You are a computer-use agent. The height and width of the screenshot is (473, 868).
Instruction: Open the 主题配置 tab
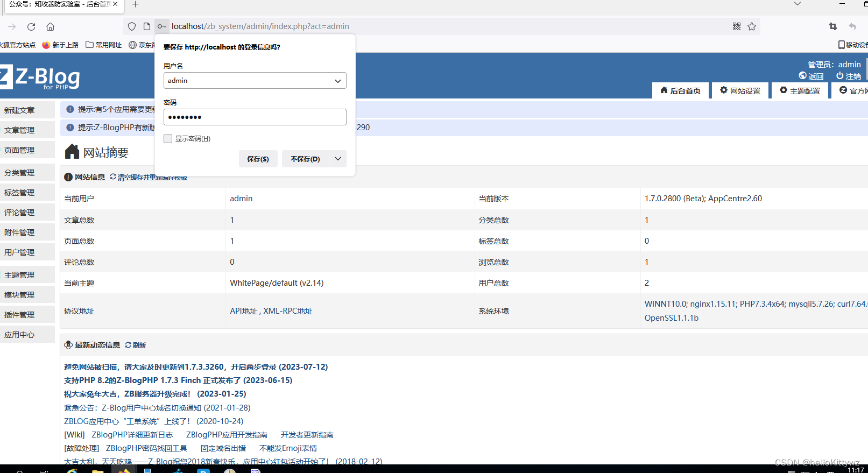(800, 90)
